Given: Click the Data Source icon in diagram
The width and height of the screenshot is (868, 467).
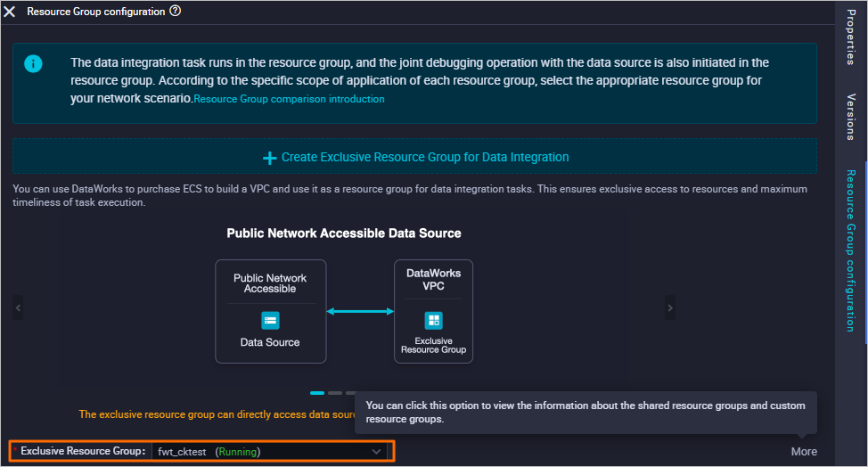Looking at the screenshot, I should point(270,320).
